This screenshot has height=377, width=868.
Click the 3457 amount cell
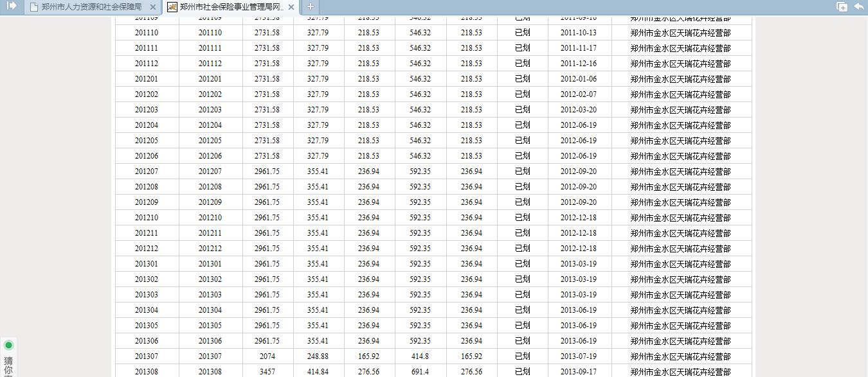[267, 372]
